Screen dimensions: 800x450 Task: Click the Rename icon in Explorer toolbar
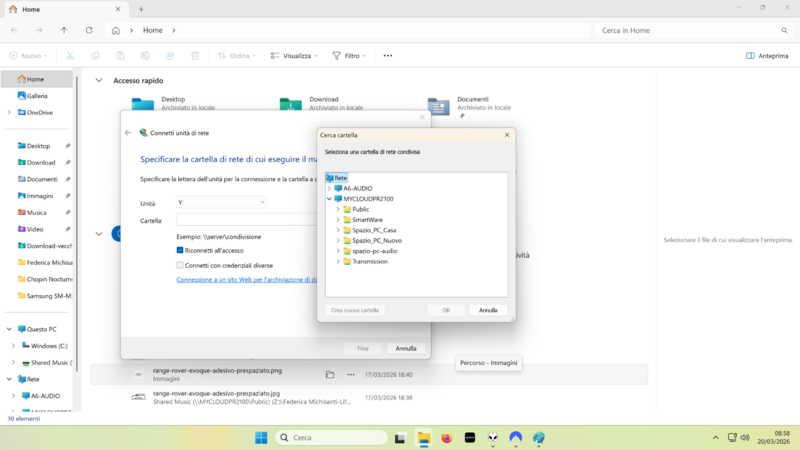145,56
